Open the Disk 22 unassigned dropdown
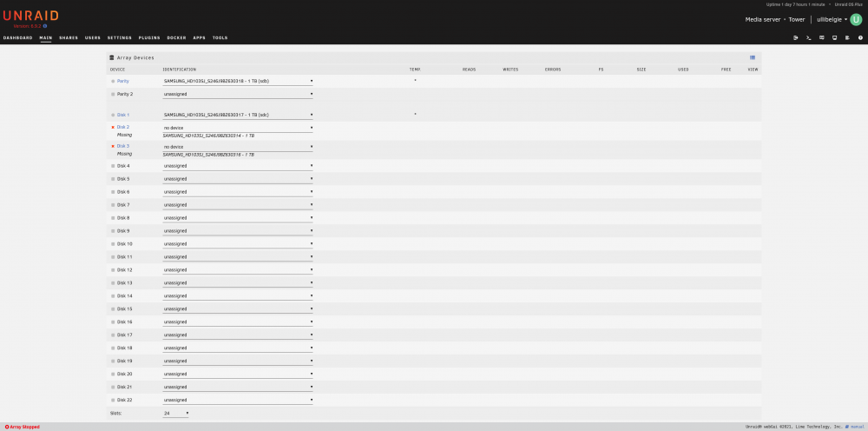Screen dimensions: 868x431 238,400
